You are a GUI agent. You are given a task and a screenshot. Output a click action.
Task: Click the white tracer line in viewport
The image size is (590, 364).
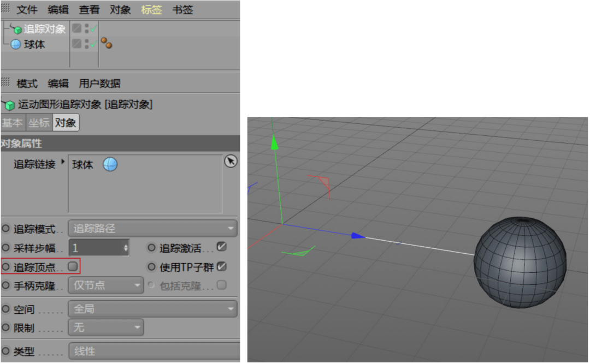pos(420,246)
